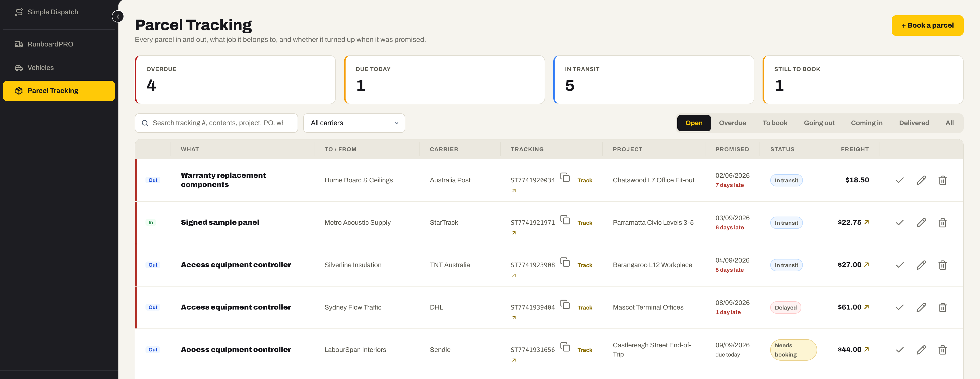Click the Delayed status badge
The width and height of the screenshot is (980, 379).
(x=785, y=307)
